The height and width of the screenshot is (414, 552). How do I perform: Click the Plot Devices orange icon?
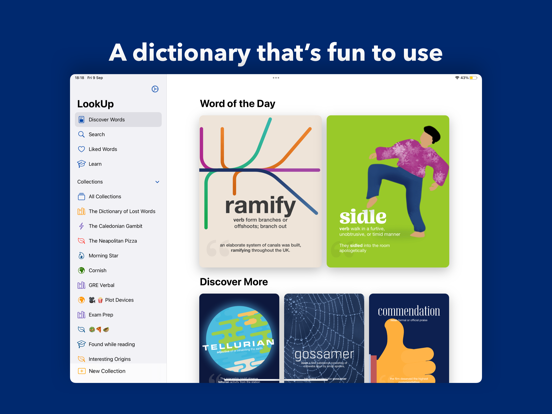click(x=81, y=300)
